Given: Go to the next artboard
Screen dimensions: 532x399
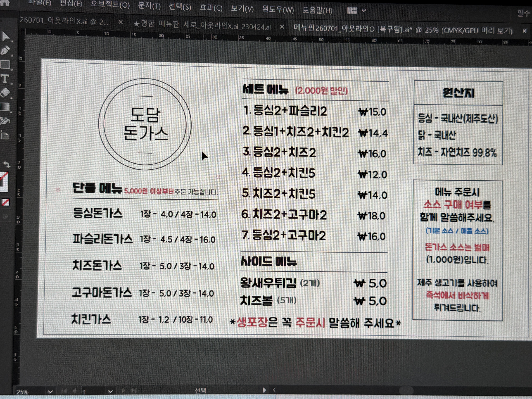Looking at the screenshot, I should click(124, 390).
